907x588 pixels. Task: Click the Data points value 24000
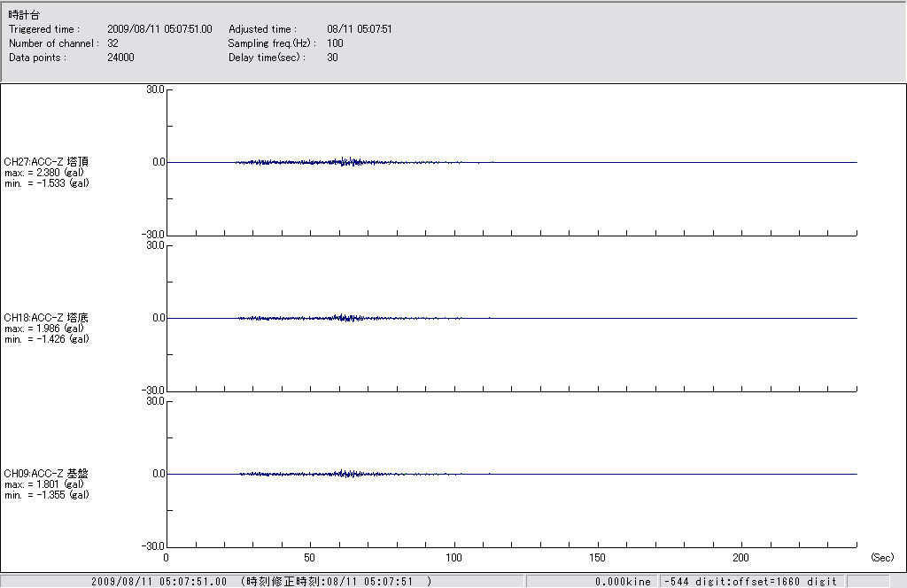(120, 58)
